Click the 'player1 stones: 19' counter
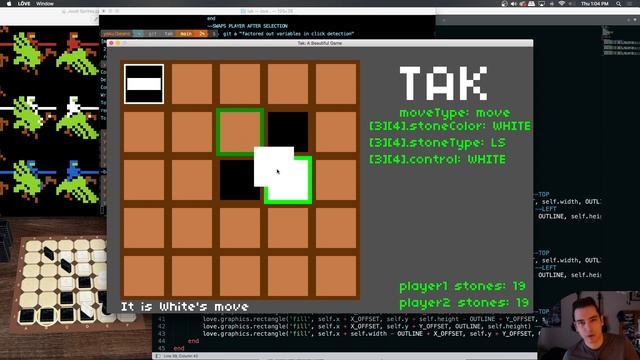The height and width of the screenshot is (360, 640). tap(462, 286)
